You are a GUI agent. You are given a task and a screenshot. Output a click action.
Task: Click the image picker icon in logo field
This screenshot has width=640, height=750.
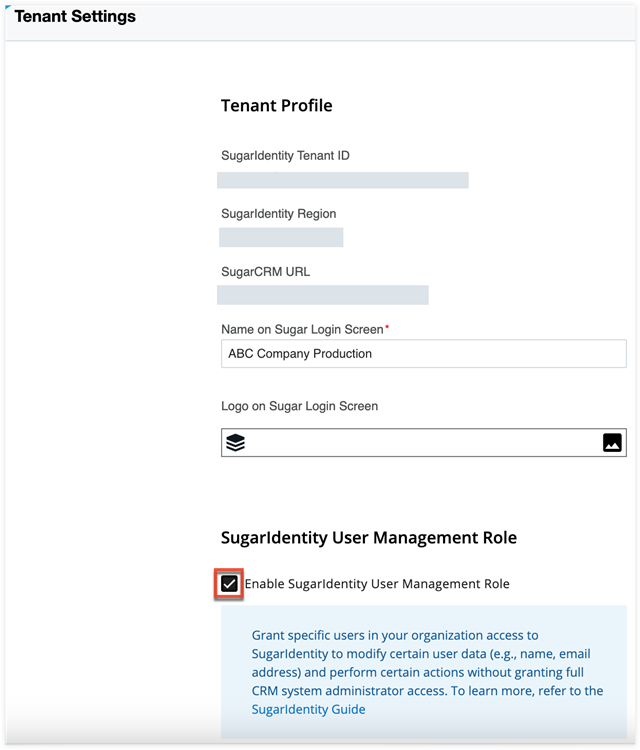click(612, 443)
